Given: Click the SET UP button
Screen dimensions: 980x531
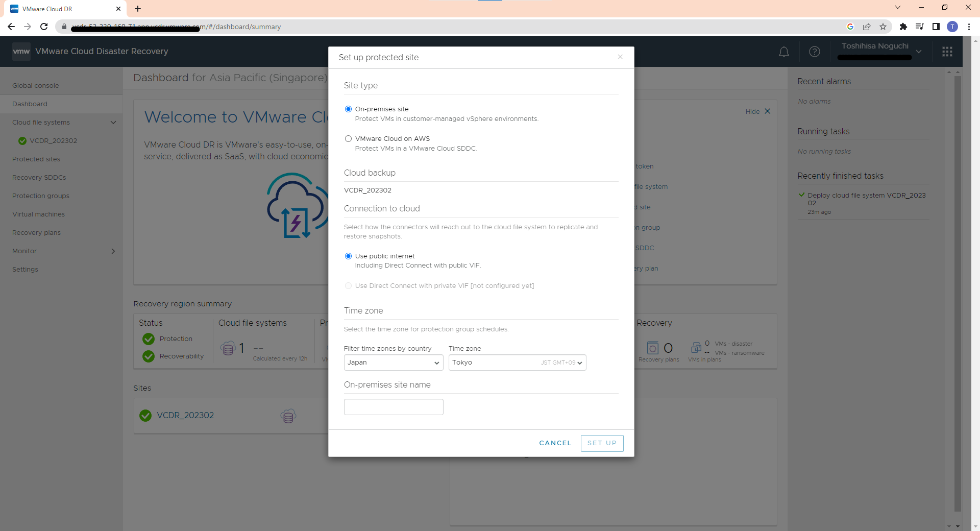Looking at the screenshot, I should pos(602,443).
